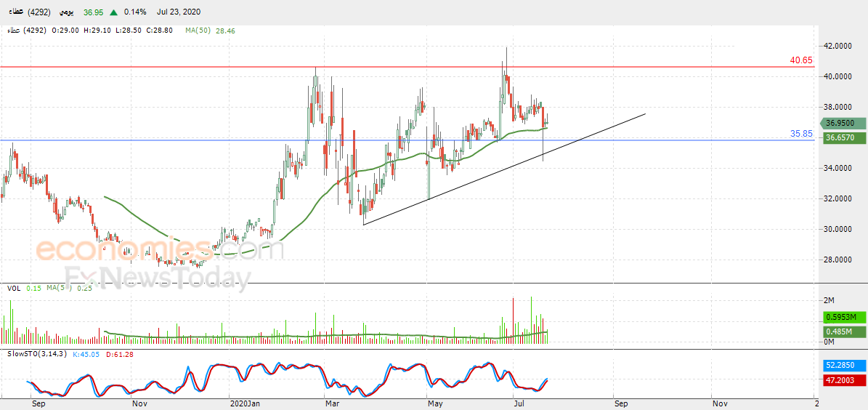Select the VOL indicator label
This screenshot has width=868, height=410.
pyautogui.click(x=14, y=288)
